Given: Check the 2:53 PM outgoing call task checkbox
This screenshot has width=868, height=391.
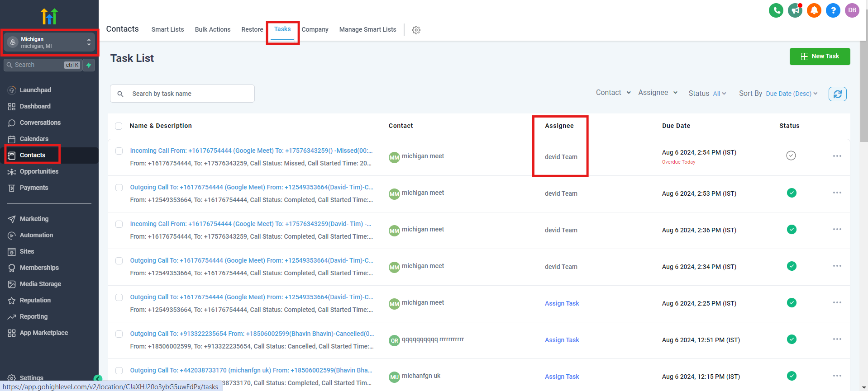Looking at the screenshot, I should pyautogui.click(x=119, y=188).
